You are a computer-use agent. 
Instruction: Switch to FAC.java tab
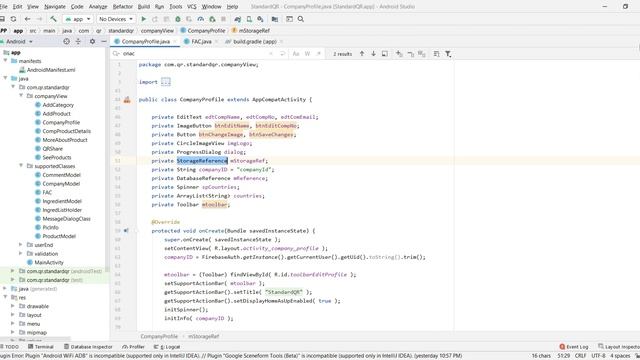(x=201, y=42)
